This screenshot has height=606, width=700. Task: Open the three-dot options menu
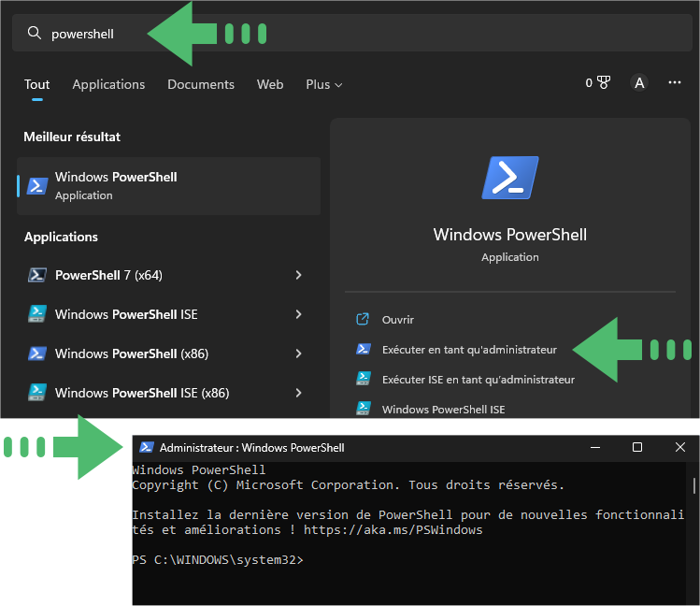tap(675, 82)
